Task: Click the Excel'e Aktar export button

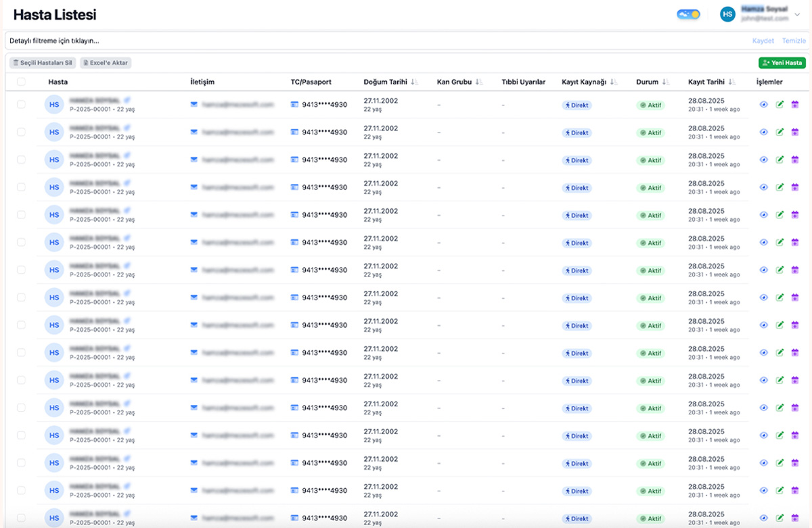Action: (x=106, y=63)
